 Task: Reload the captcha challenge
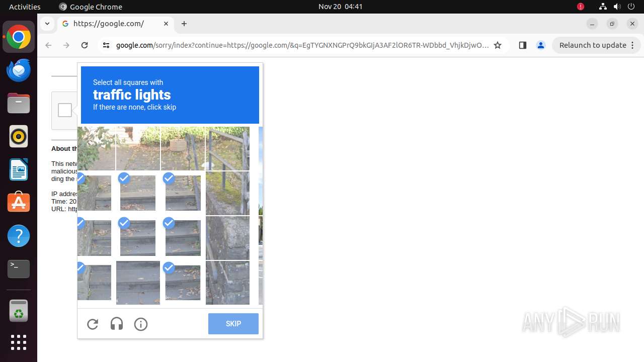pyautogui.click(x=93, y=324)
